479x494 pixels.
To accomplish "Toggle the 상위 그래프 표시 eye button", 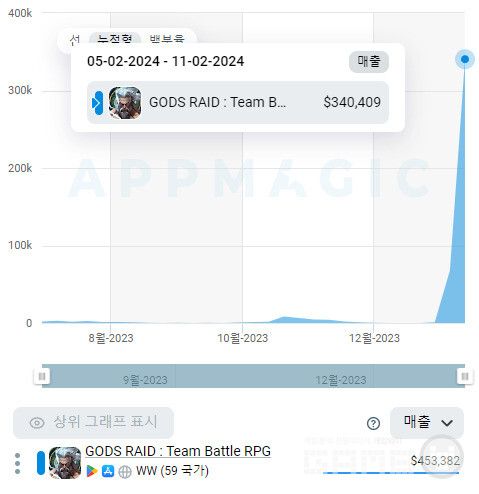I will (93, 423).
